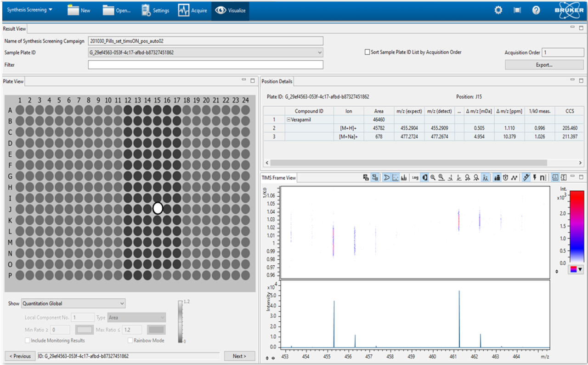Collapse the Verapamil compound row

pos(289,119)
